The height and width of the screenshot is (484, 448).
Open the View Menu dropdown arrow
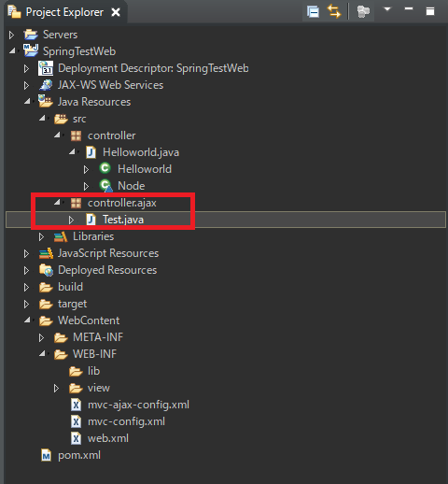click(x=387, y=9)
